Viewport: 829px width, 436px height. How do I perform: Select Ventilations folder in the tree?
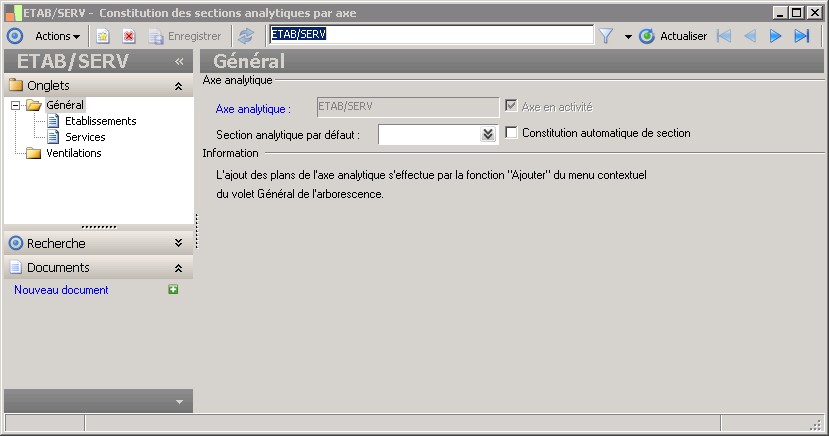[73, 153]
